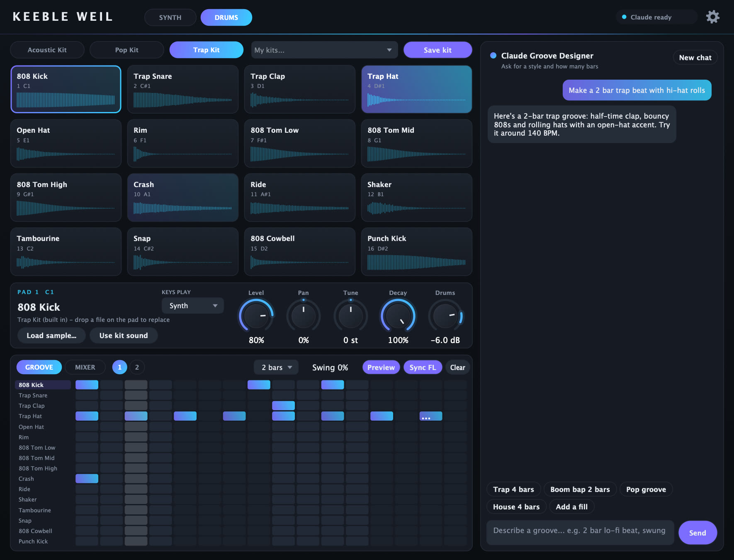
Task: Send the groove chat message
Action: (698, 533)
